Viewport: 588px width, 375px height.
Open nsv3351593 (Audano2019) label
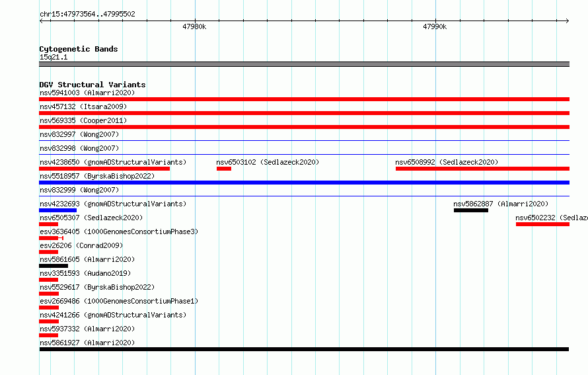[85, 273]
